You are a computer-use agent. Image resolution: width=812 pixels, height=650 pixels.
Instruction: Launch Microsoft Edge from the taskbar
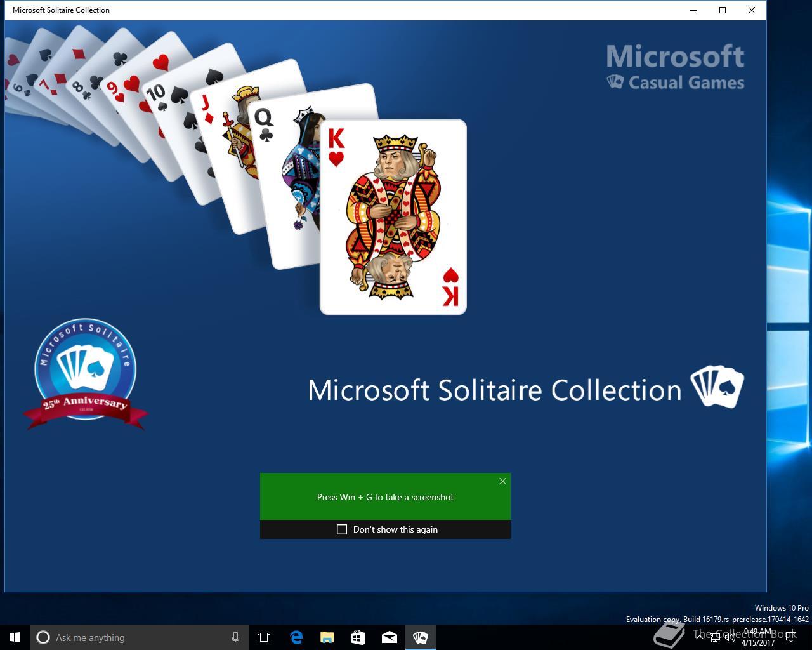tap(296, 637)
